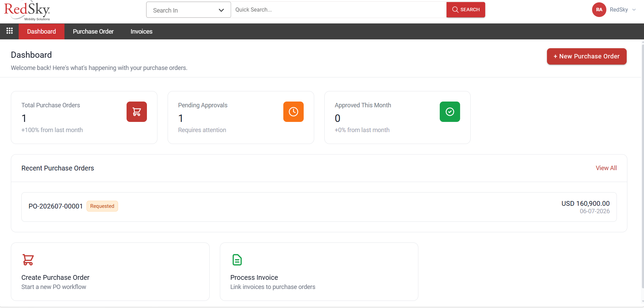Click the RA user avatar
This screenshot has width=644, height=308.
(x=599, y=10)
